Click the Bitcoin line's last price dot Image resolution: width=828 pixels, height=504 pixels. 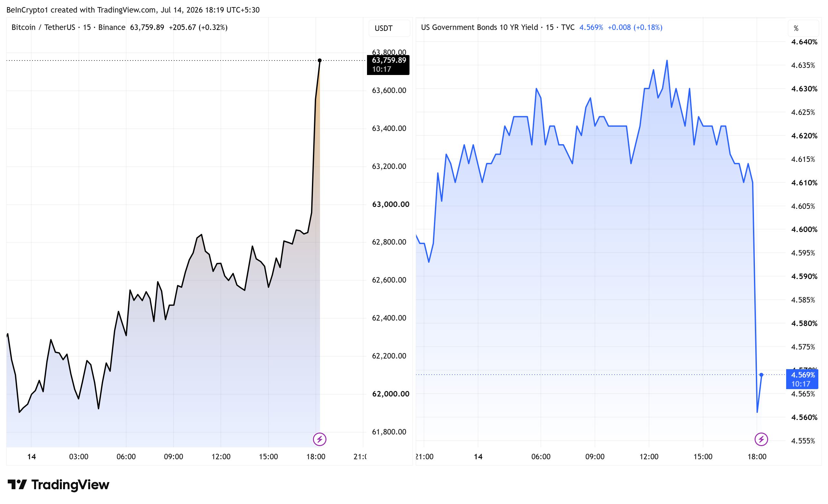point(320,61)
